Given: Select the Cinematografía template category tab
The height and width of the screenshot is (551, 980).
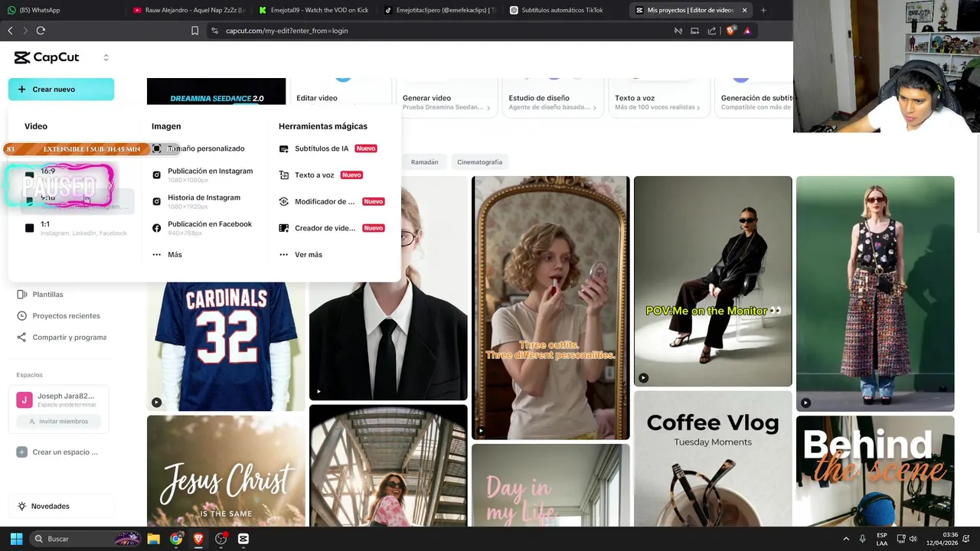Looking at the screenshot, I should pyautogui.click(x=479, y=162).
